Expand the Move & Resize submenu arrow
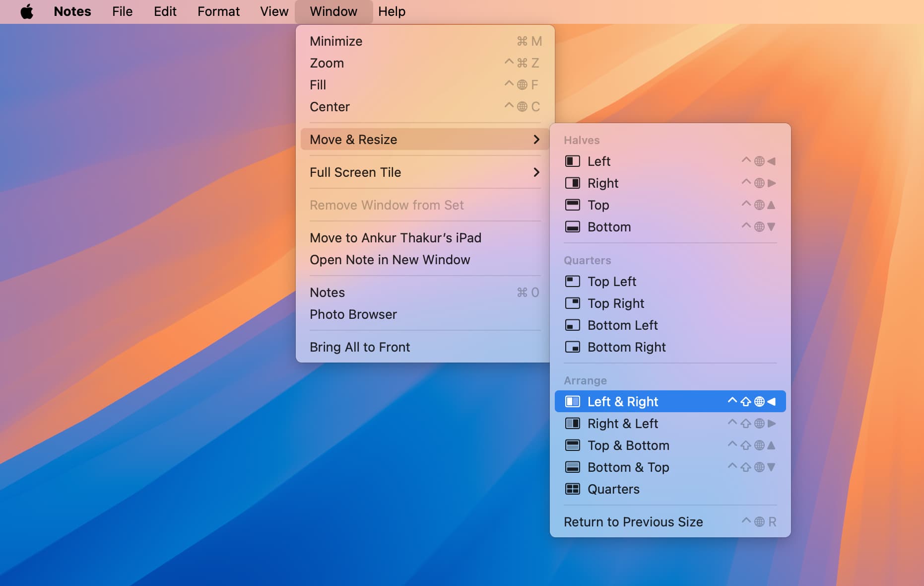Image resolution: width=924 pixels, height=586 pixels. (536, 140)
